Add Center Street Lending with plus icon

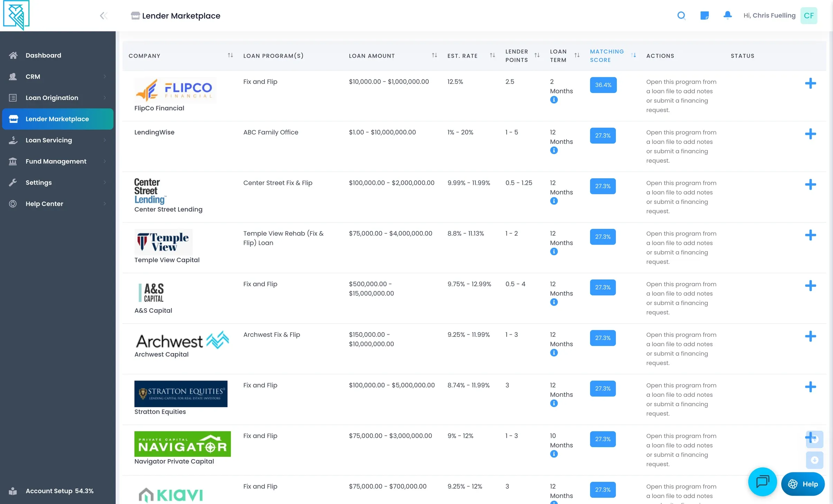[810, 185]
